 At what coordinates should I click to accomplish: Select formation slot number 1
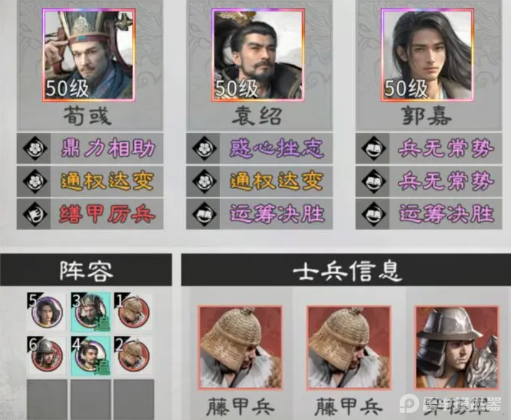tap(133, 312)
